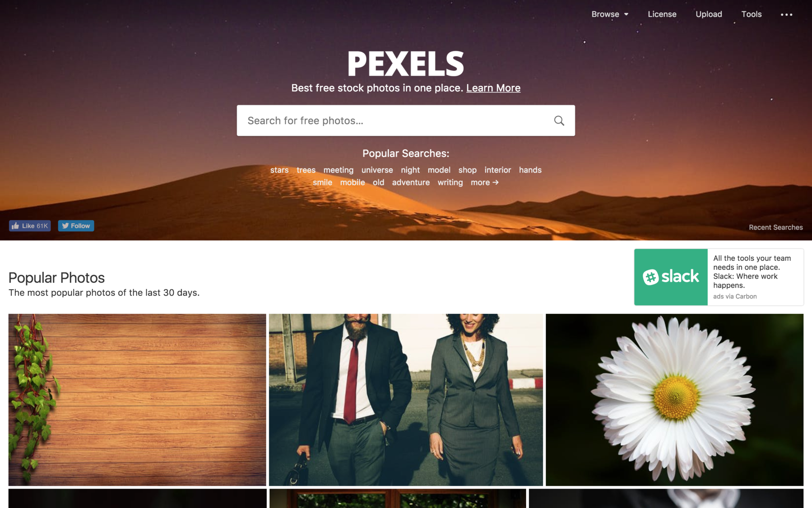Image resolution: width=812 pixels, height=508 pixels.
Task: Expand the Browse dropdown menu
Action: click(x=610, y=14)
